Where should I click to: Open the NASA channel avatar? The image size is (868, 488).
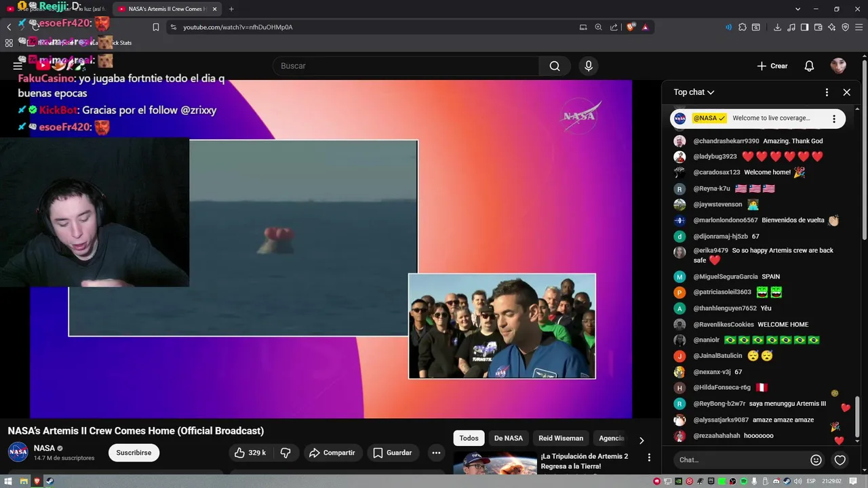tap(18, 452)
